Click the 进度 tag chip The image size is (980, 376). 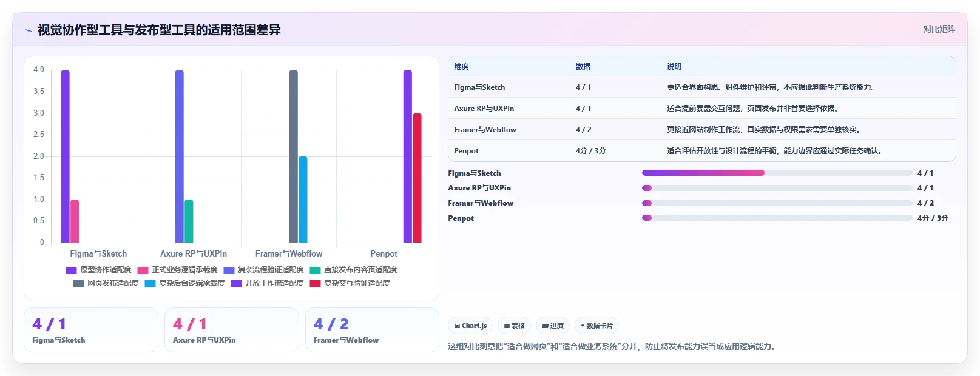click(553, 326)
